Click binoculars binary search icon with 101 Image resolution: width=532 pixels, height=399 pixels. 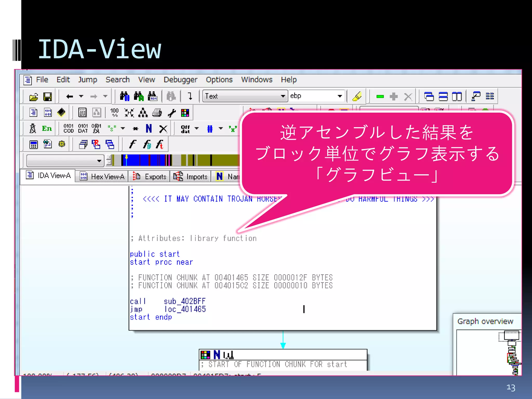coord(152,96)
